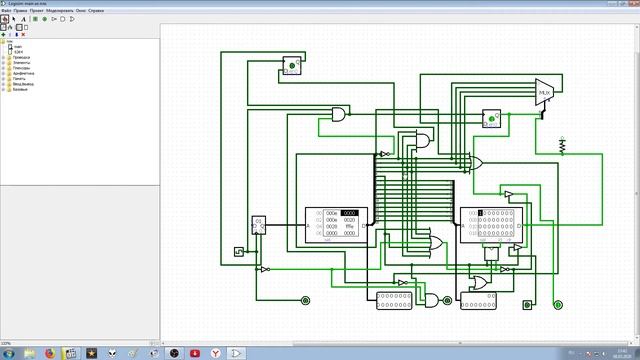Expand the Проводка library folder
640x360 pixels.
(x=3, y=58)
